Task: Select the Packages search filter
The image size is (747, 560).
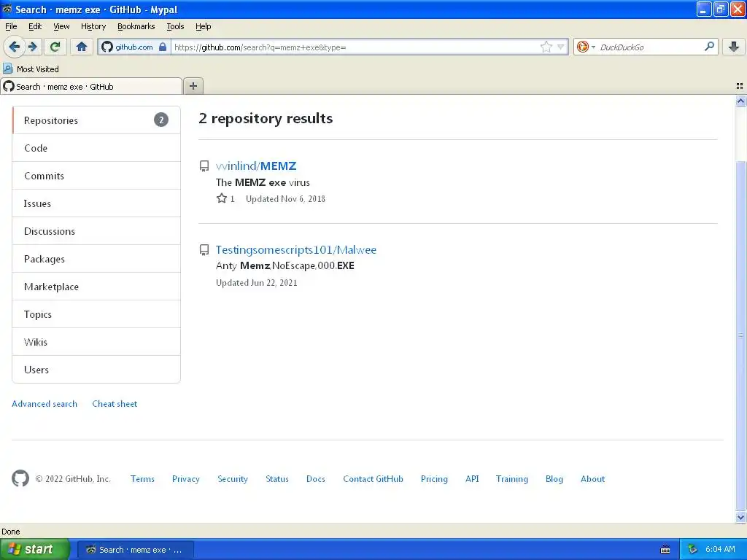Action: [x=96, y=259]
